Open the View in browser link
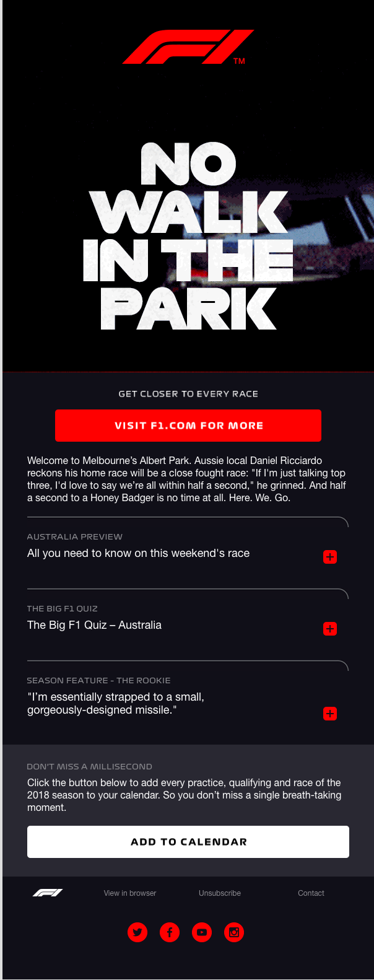 [130, 893]
